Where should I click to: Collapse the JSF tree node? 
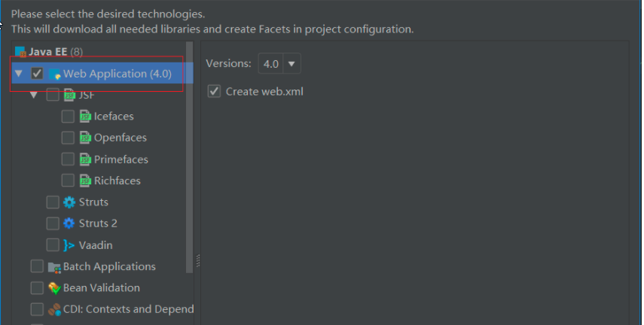coord(34,96)
